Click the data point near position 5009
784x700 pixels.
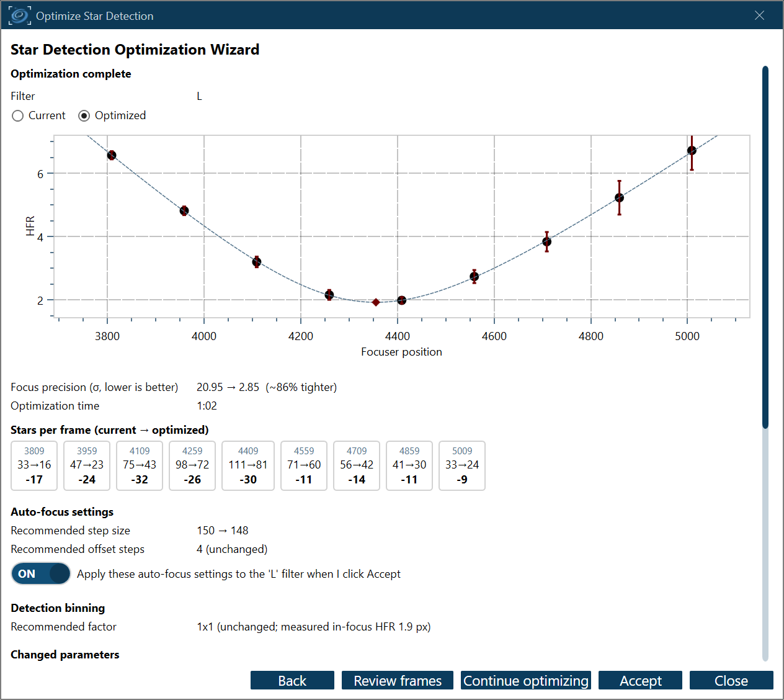tap(692, 150)
